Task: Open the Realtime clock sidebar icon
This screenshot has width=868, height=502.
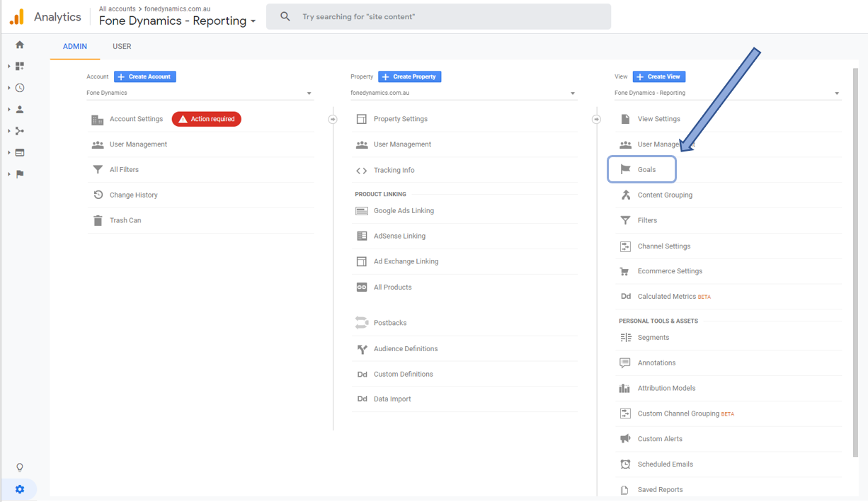Action: (x=20, y=88)
